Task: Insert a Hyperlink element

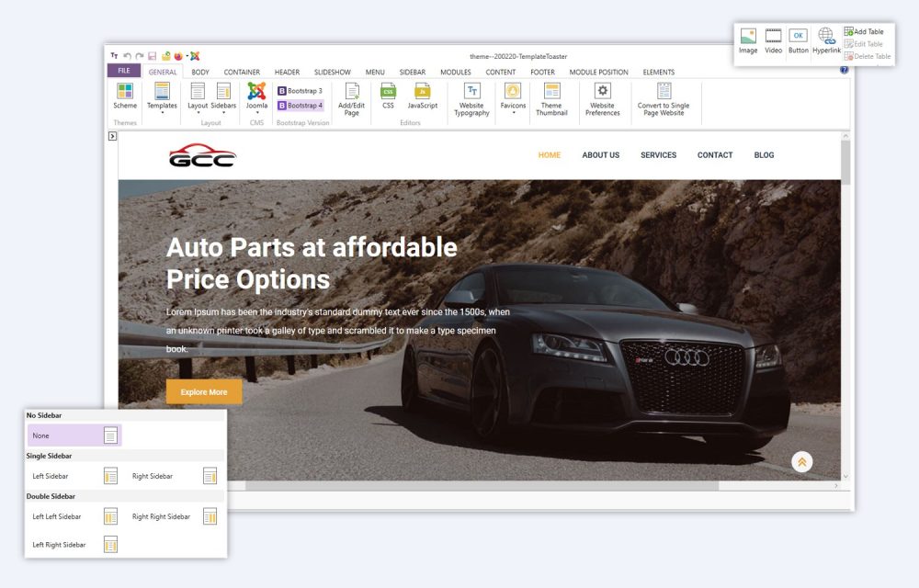Action: point(825,40)
